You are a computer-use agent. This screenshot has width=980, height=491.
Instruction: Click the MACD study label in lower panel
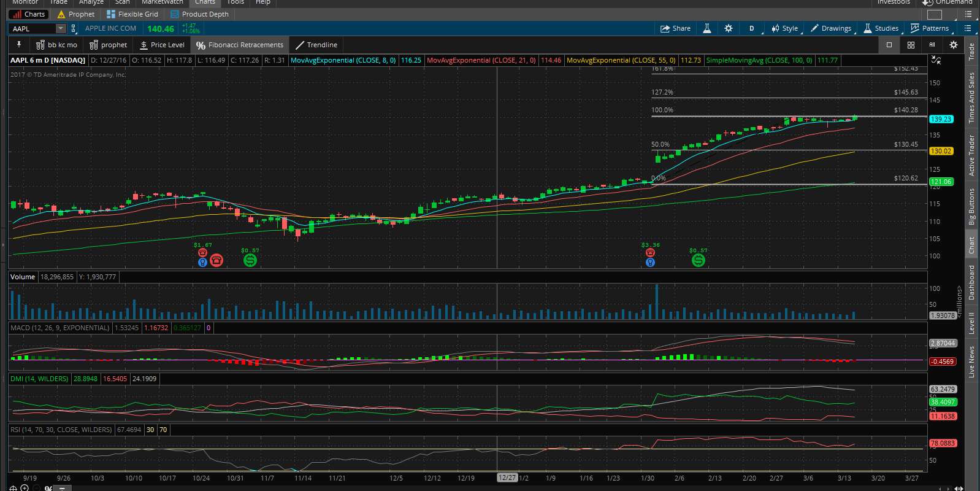tap(59, 328)
